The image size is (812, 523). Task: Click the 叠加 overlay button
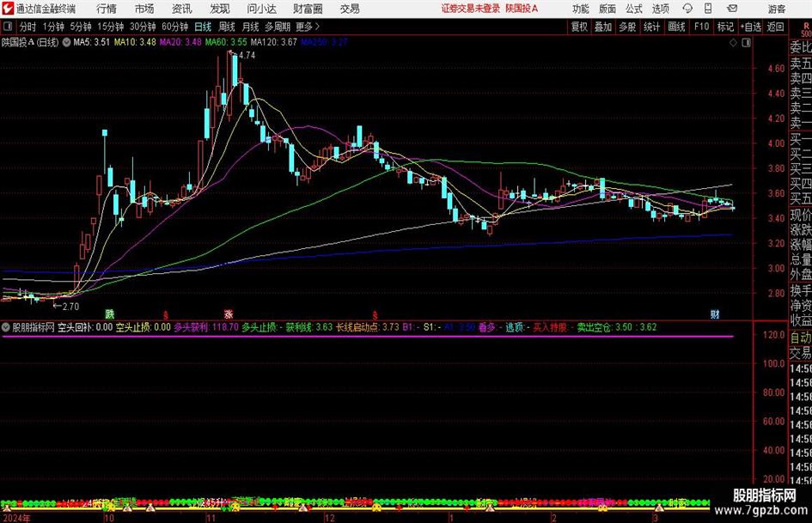(x=603, y=27)
